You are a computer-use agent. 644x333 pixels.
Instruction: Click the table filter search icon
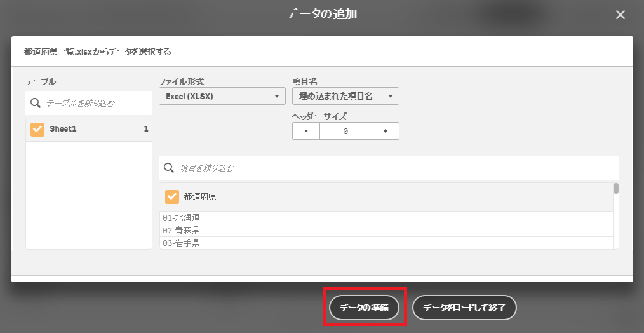click(36, 103)
